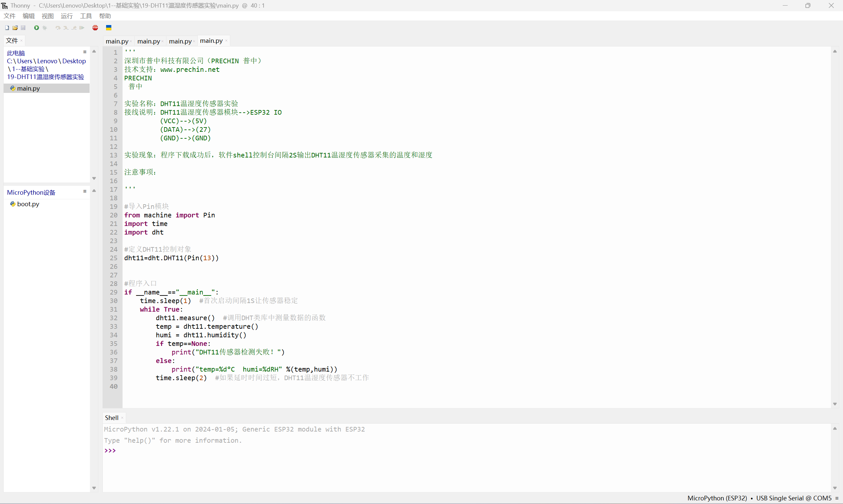The width and height of the screenshot is (843, 504).
Task: Close the active fourth main.py tab
Action: click(226, 41)
